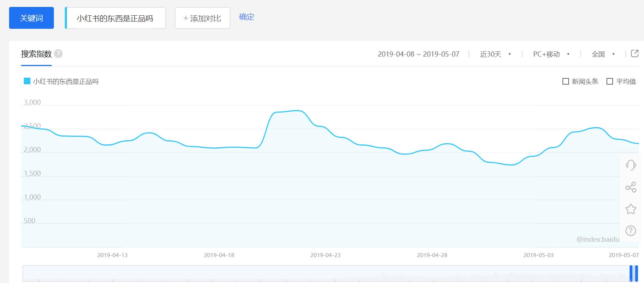The image size is (644, 283).
Task: Click the export/share chart icon
Action: pos(635,53)
